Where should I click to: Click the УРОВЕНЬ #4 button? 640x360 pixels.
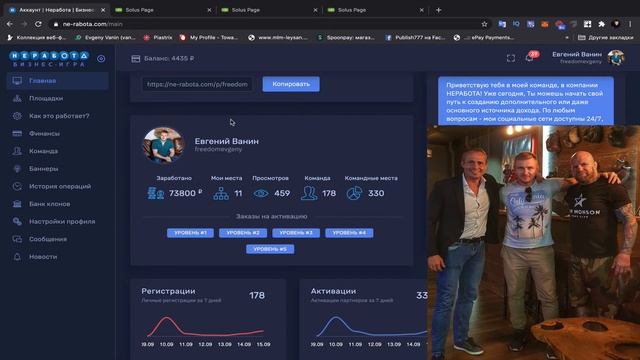pos(349,233)
